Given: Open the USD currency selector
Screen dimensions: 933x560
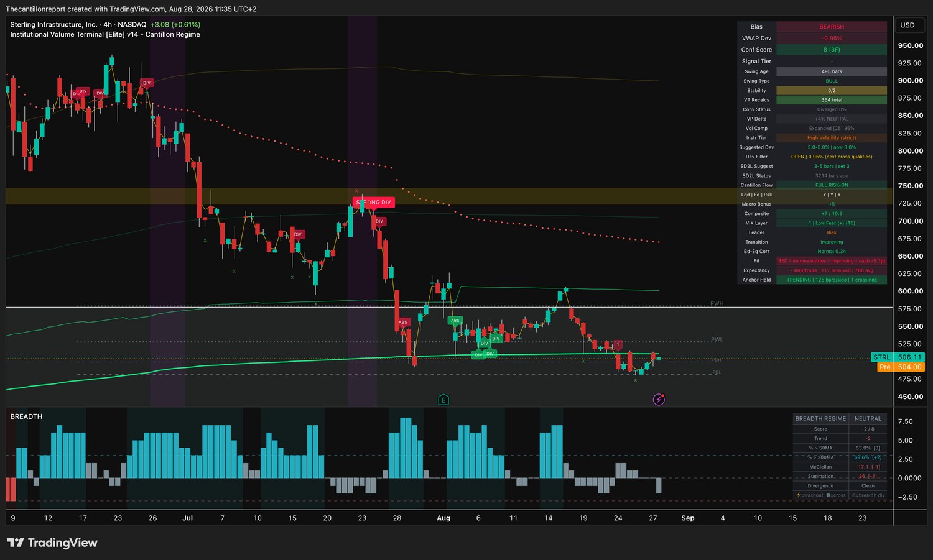Looking at the screenshot, I should (907, 25).
